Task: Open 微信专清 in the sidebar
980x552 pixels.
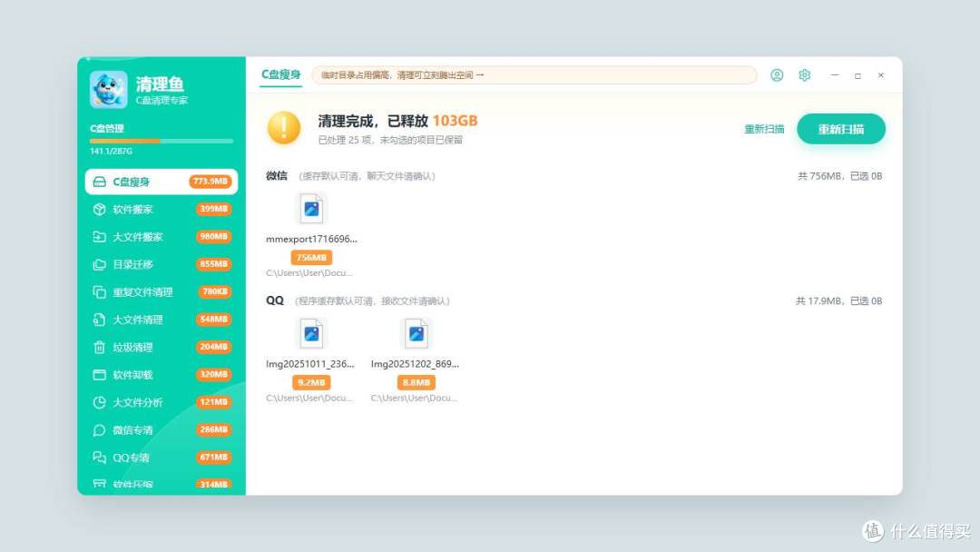Action: (x=162, y=429)
